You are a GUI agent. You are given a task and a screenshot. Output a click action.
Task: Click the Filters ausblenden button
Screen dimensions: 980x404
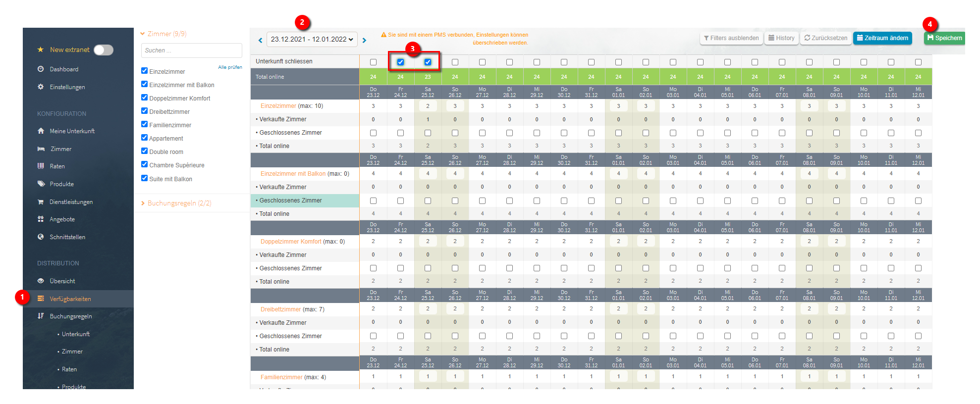tap(731, 38)
